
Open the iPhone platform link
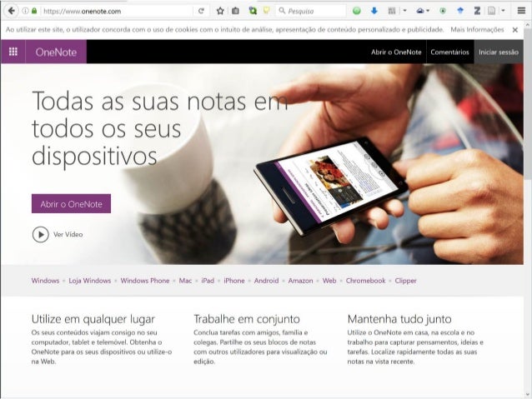coord(234,281)
